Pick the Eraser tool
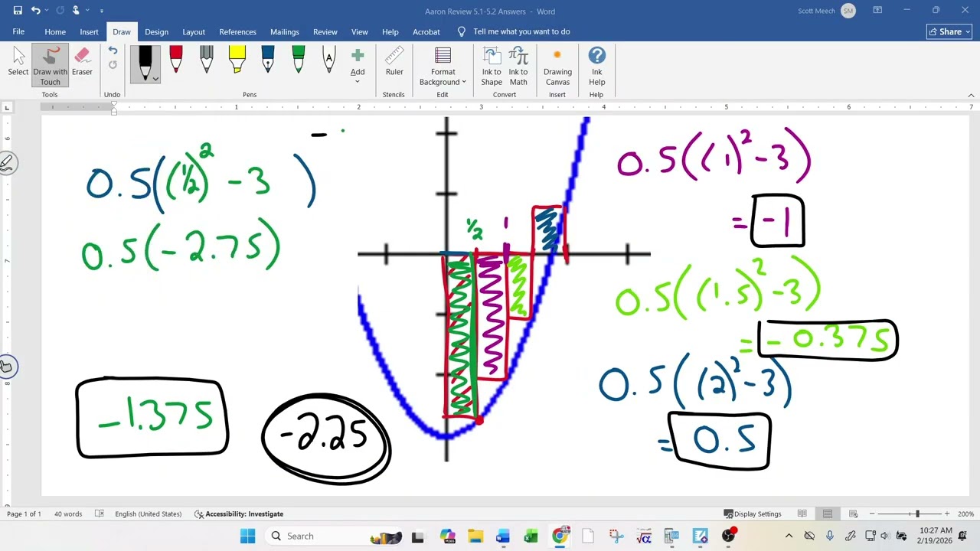 pyautogui.click(x=82, y=62)
